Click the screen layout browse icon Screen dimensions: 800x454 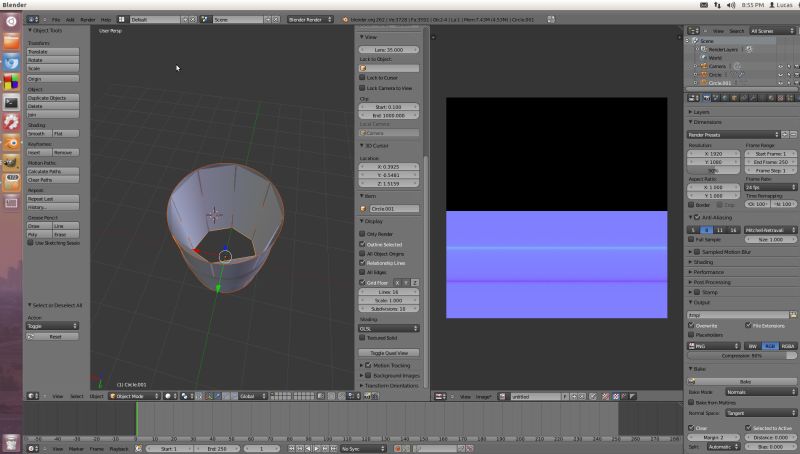(x=121, y=19)
